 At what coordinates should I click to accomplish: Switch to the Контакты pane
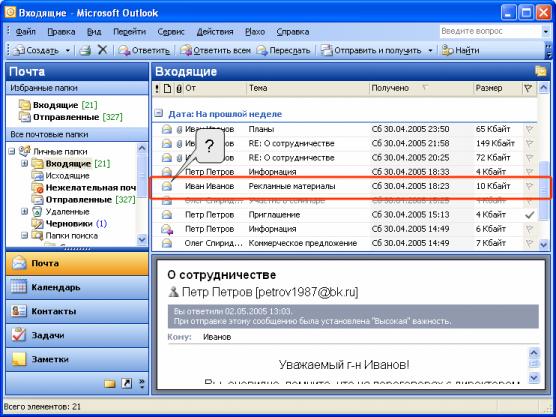click(x=77, y=311)
